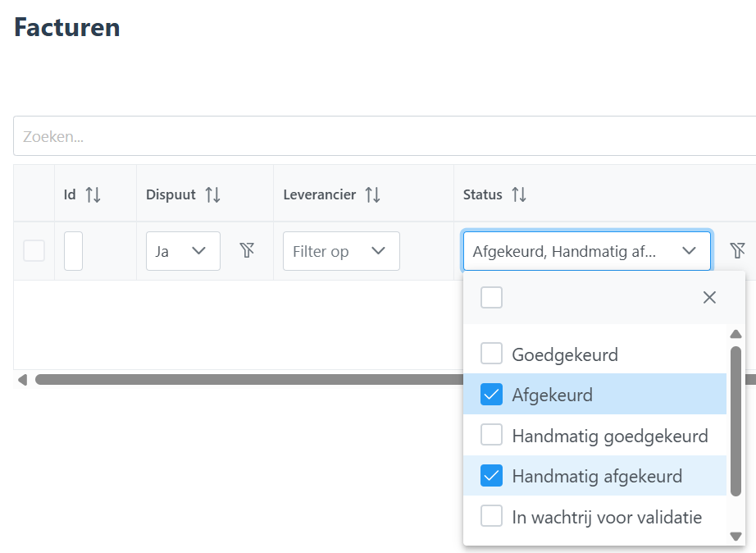Uncheck the Afgekeurd option

[x=491, y=395]
